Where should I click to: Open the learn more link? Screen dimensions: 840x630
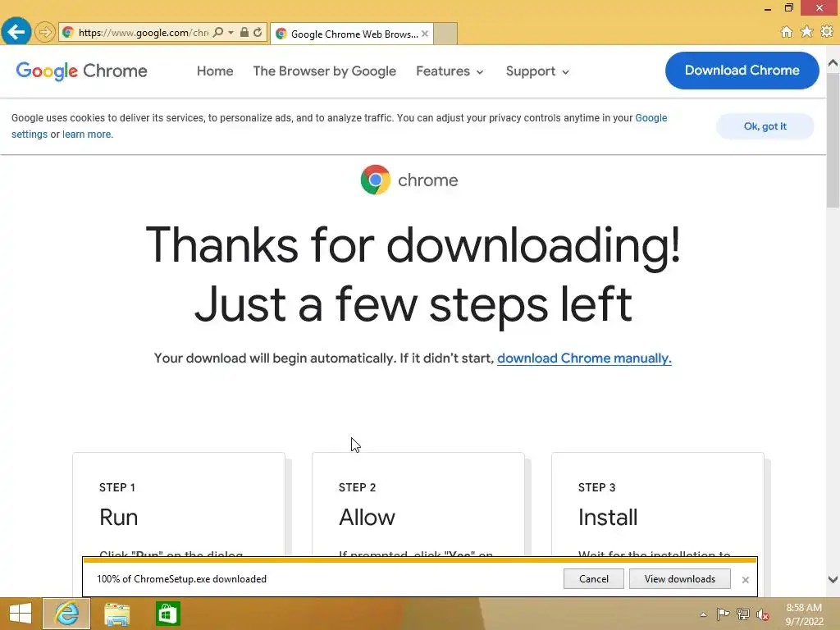[87, 135]
